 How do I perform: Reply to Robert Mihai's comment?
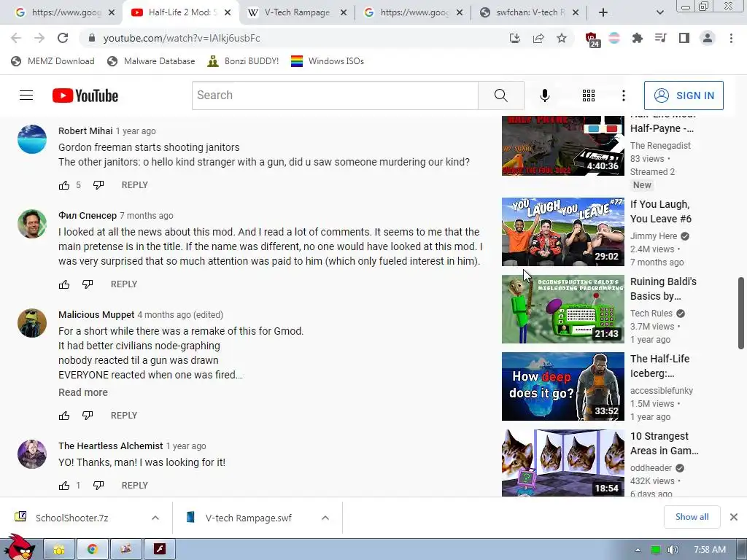coord(134,185)
